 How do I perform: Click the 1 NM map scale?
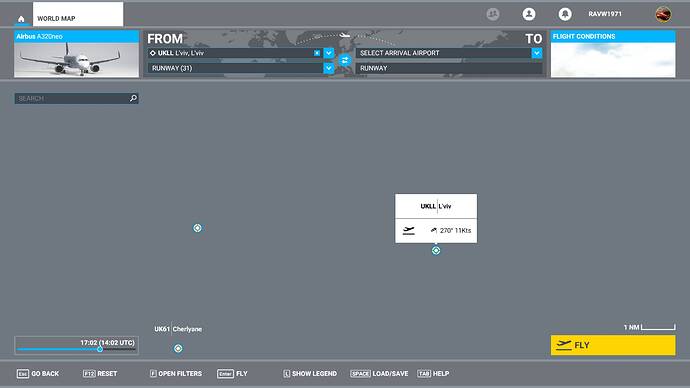[x=650, y=327]
